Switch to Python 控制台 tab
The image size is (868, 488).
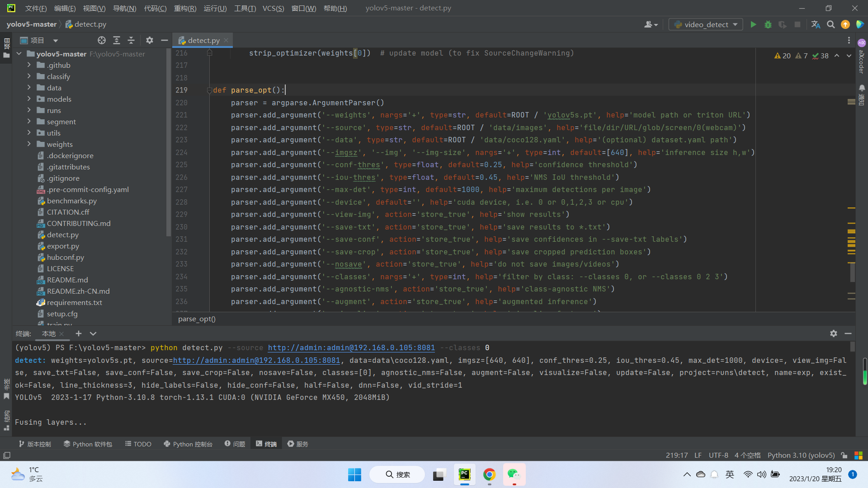[188, 444]
